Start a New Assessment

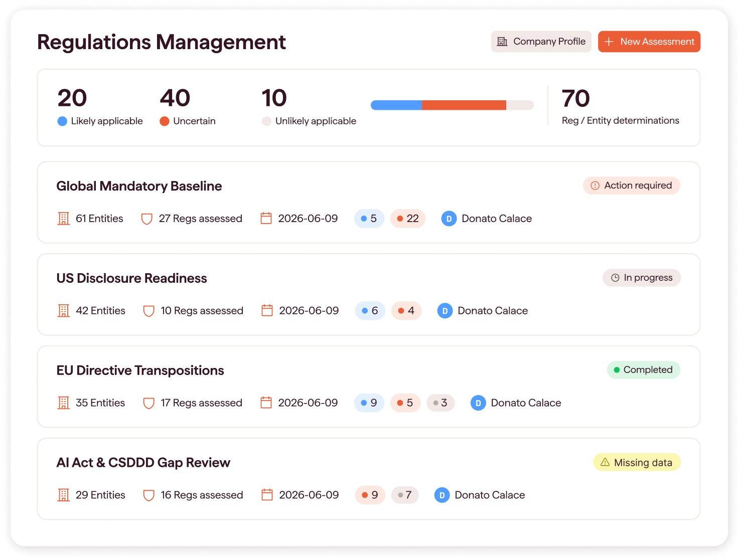click(649, 42)
